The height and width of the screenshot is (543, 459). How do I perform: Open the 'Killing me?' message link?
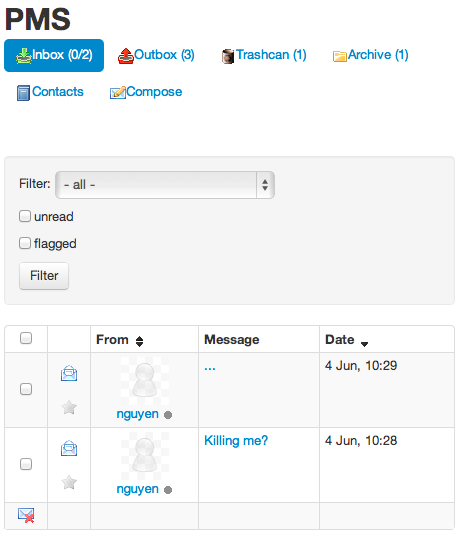coord(236,440)
